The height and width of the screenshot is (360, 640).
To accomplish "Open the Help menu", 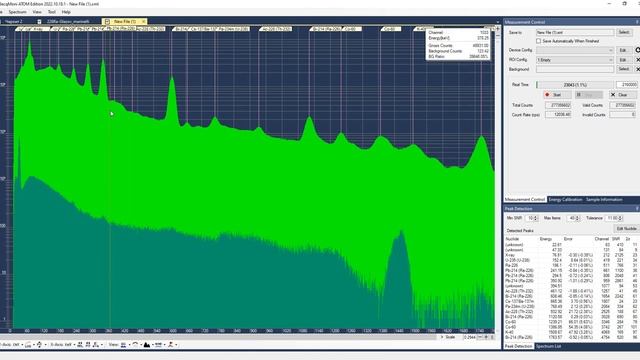I will click(66, 12).
